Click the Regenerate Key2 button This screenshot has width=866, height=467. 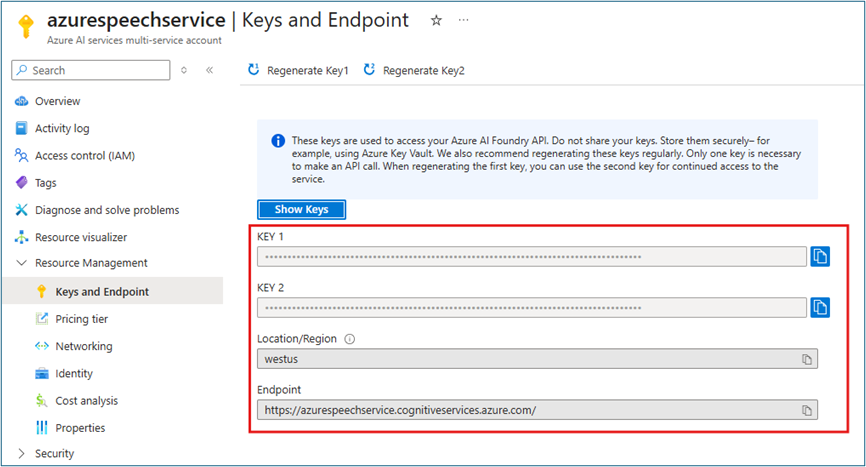pos(414,70)
